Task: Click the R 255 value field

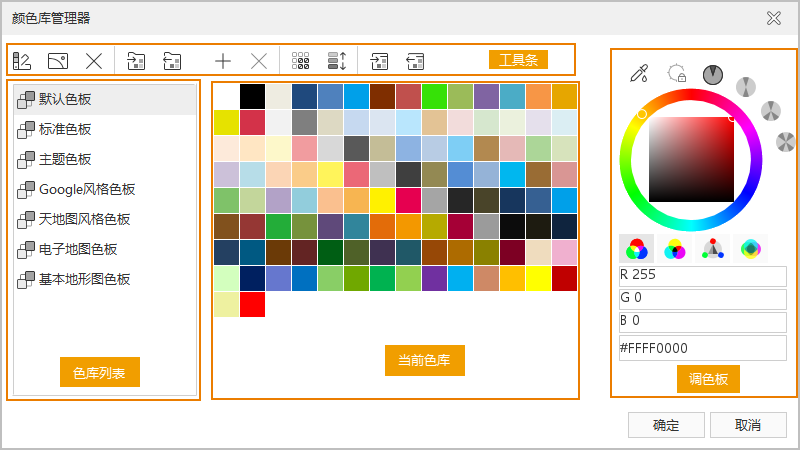Action: [x=702, y=276]
